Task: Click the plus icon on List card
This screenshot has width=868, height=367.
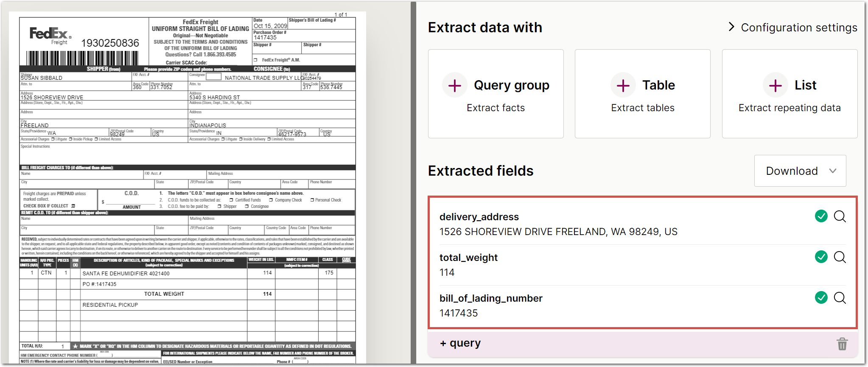Action: click(x=775, y=85)
